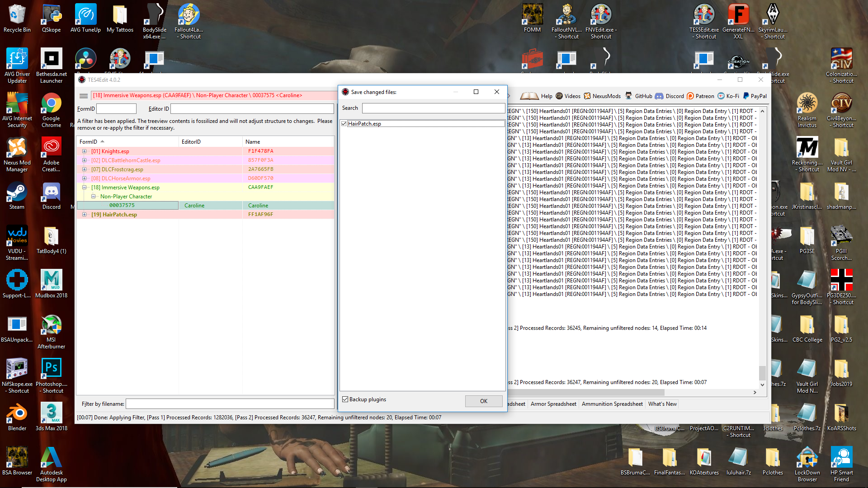868x488 pixels.
Task: Open 3ds Max 2018 desktop icon
Action: [51, 418]
